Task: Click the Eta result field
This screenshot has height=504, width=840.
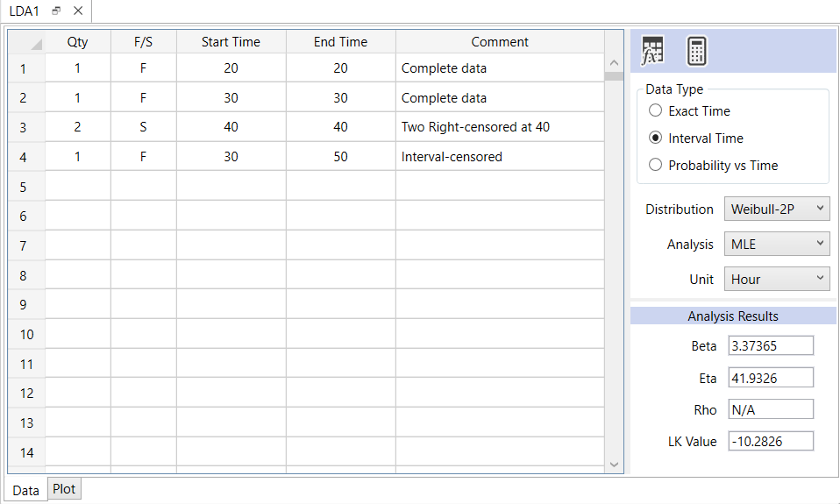Action: [771, 378]
